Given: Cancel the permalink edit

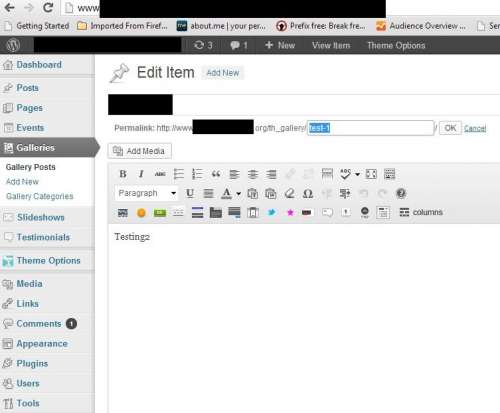Looking at the screenshot, I should 475,128.
